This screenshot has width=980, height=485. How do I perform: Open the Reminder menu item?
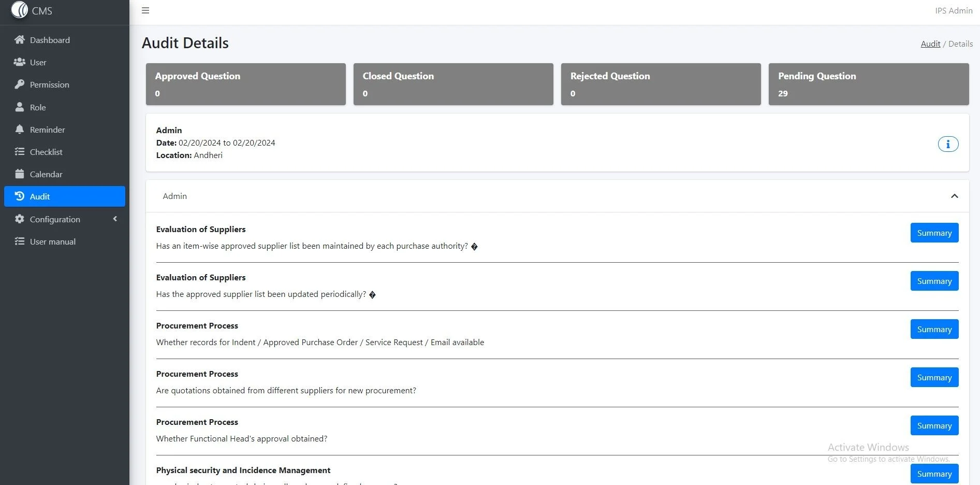click(65, 130)
